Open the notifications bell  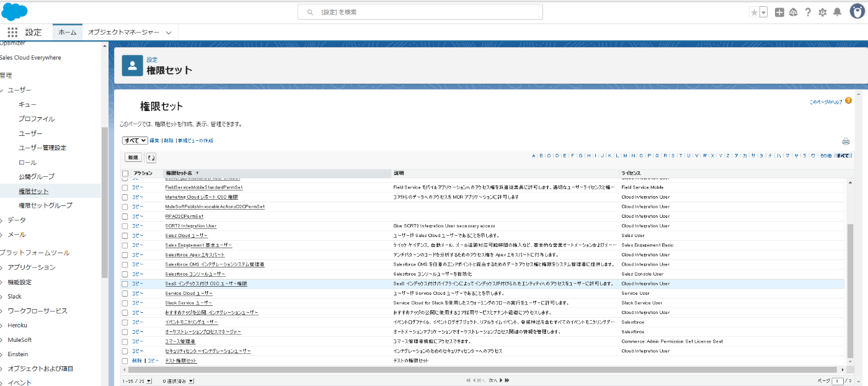click(x=837, y=12)
